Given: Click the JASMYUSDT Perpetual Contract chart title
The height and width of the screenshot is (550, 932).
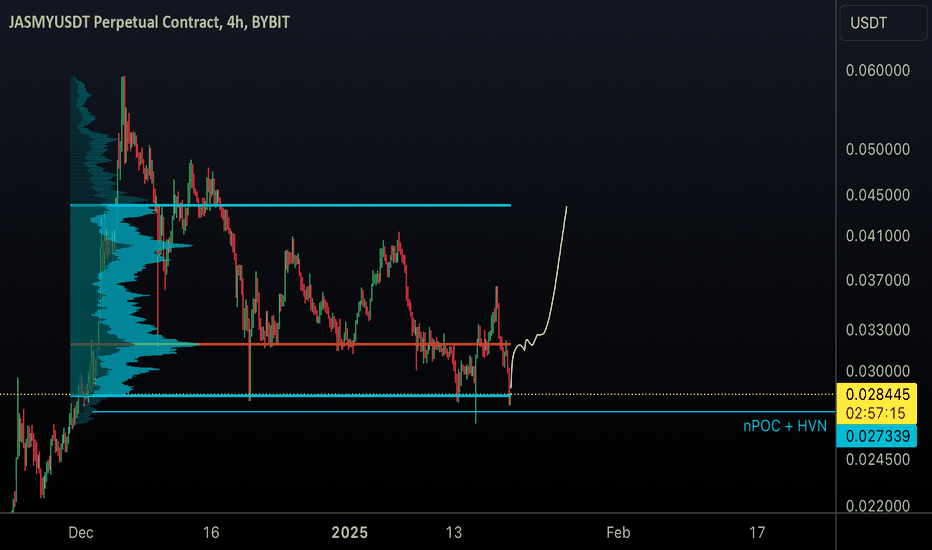Looking at the screenshot, I should tap(149, 23).
